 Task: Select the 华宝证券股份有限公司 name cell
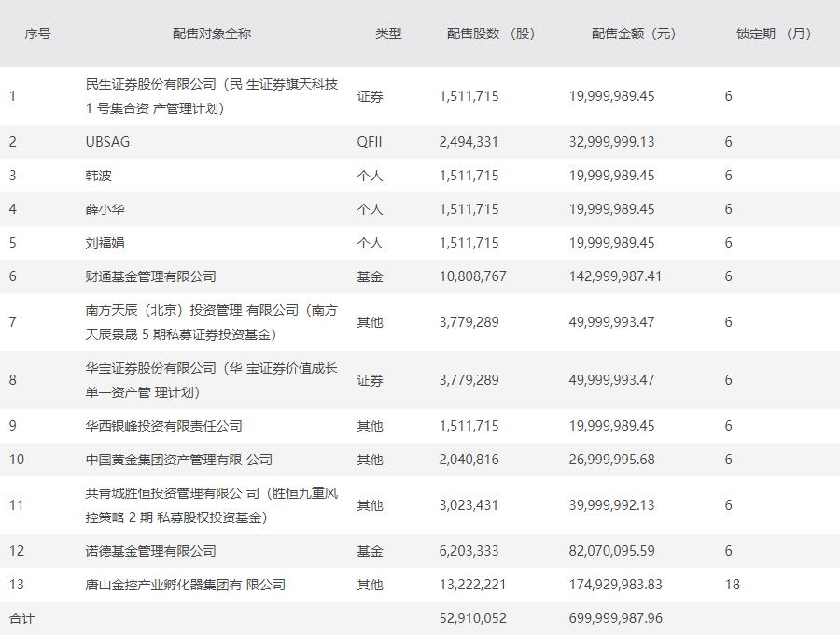coord(212,380)
